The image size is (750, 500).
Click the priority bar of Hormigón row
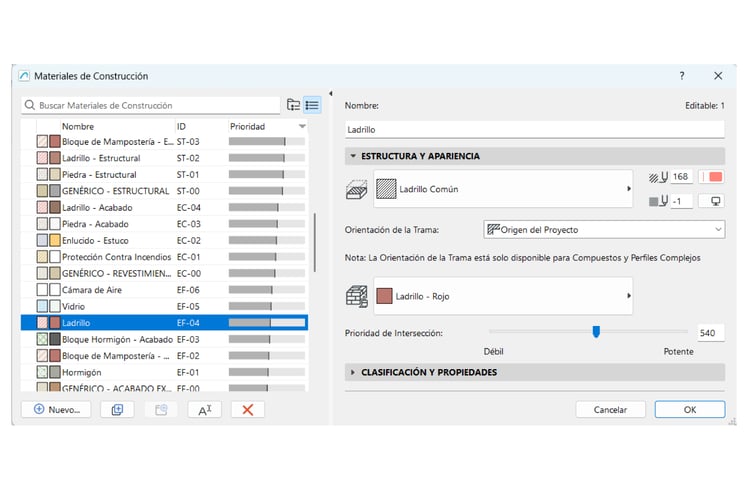point(266,372)
